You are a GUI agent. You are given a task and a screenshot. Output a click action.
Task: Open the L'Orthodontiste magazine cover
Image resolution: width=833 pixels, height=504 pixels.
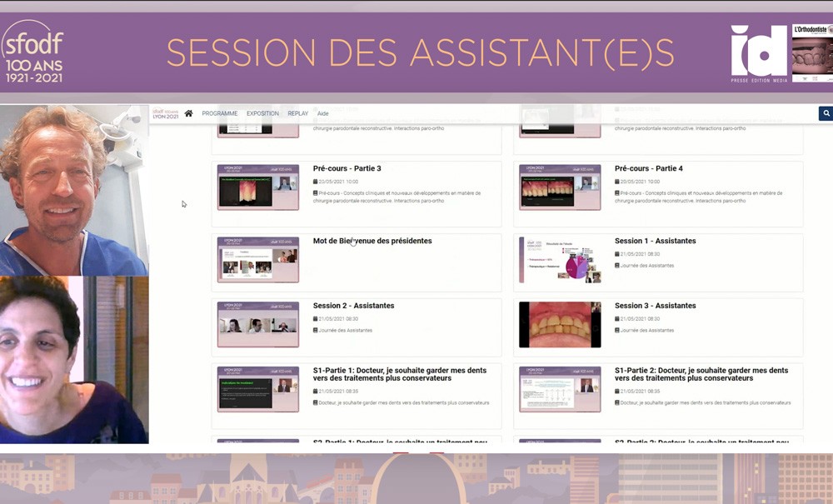(x=812, y=52)
